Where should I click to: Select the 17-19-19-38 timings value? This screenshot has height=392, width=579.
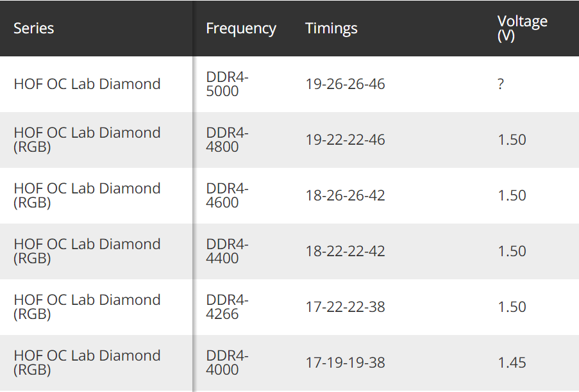point(345,363)
